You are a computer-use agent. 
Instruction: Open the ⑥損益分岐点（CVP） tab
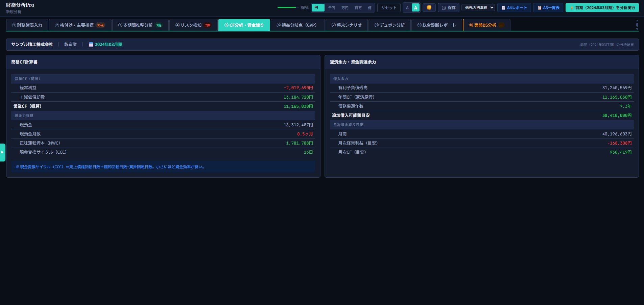[x=297, y=25]
